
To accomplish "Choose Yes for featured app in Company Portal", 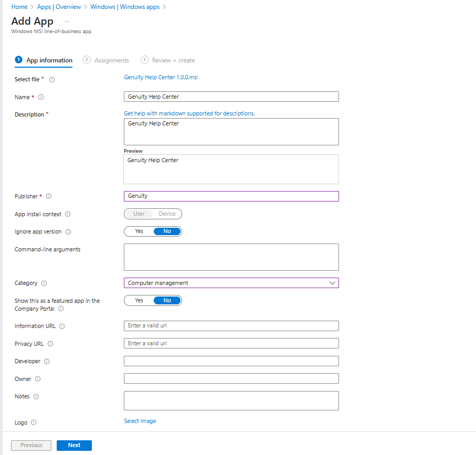I will (x=139, y=301).
